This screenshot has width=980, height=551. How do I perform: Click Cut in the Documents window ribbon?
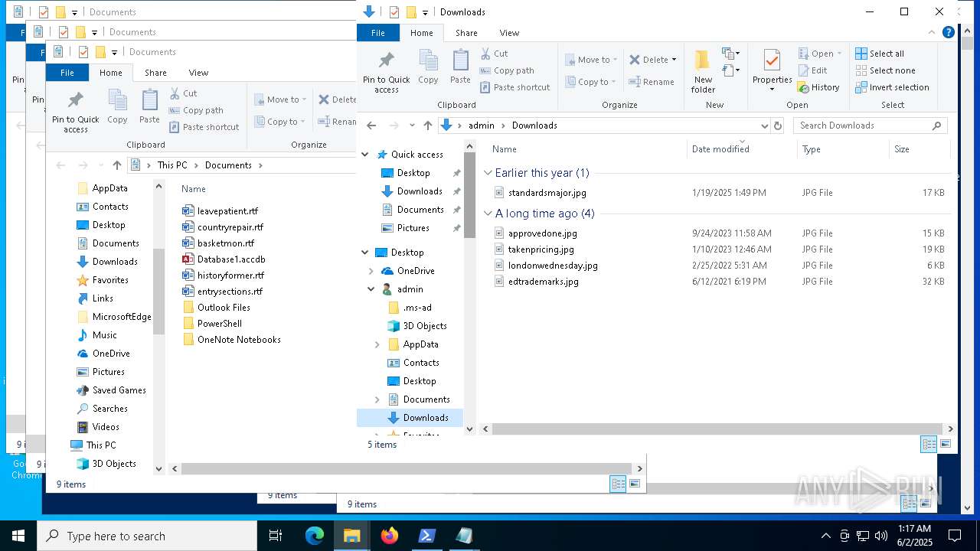coord(183,93)
